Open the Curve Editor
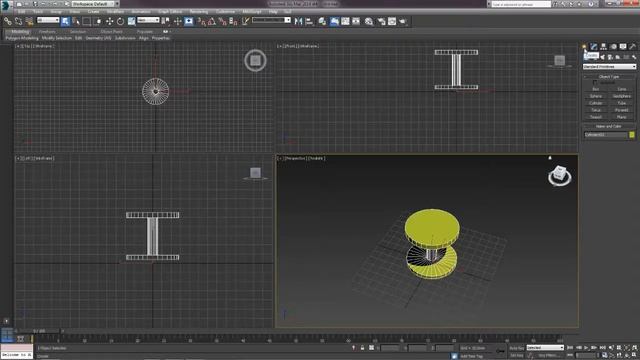This screenshot has width=640, height=360. [x=345, y=21]
